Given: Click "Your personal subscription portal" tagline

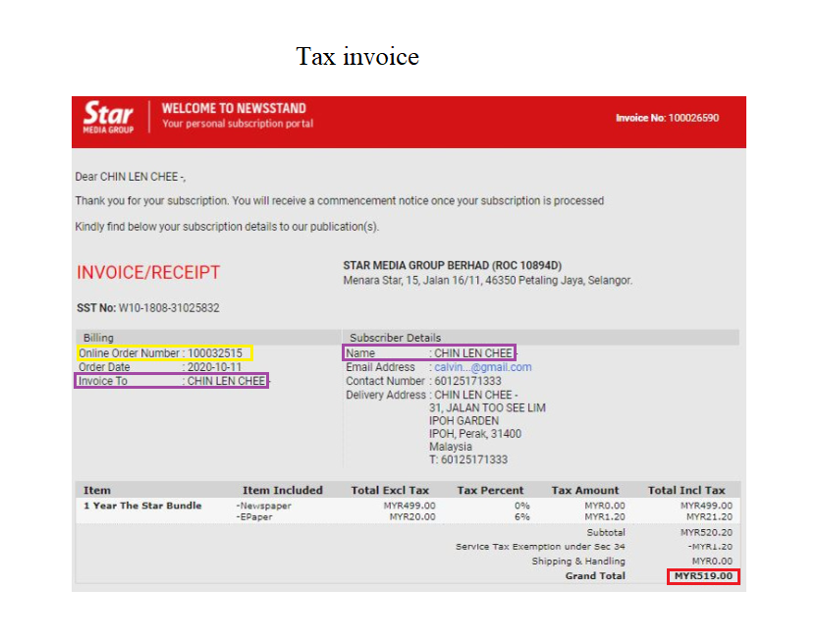Looking at the screenshot, I should pos(238,124).
